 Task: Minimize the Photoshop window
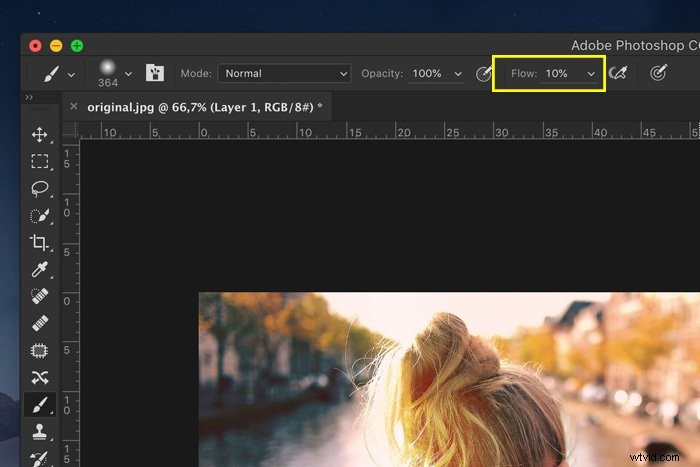[x=56, y=46]
